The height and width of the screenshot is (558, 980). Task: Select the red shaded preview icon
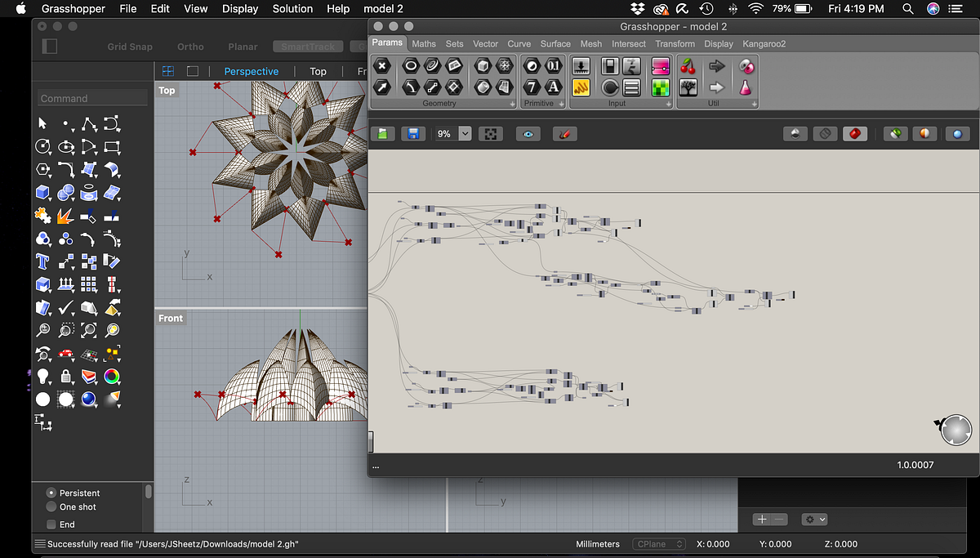[855, 133]
